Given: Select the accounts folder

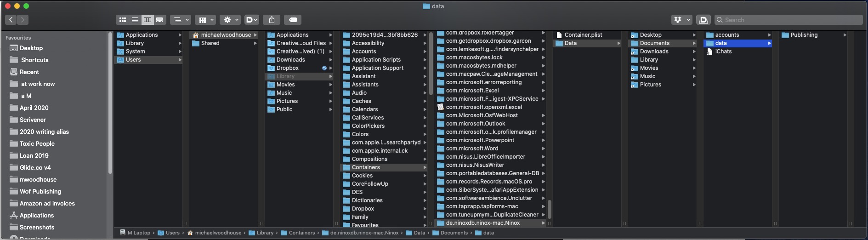Looking at the screenshot, I should point(727,35).
